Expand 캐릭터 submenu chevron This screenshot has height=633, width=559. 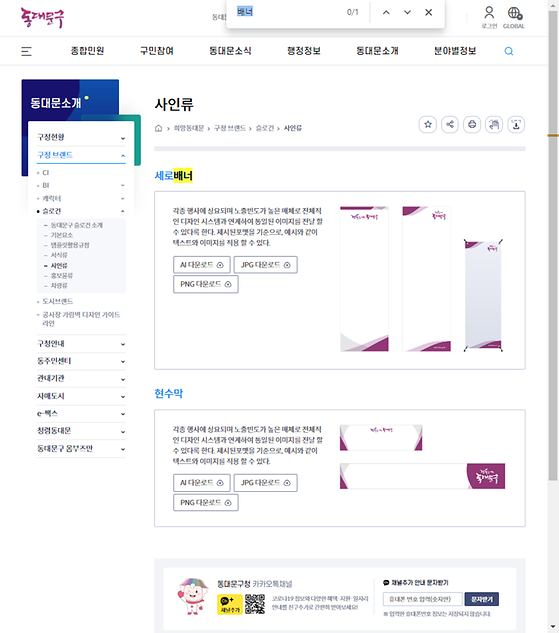(x=123, y=198)
